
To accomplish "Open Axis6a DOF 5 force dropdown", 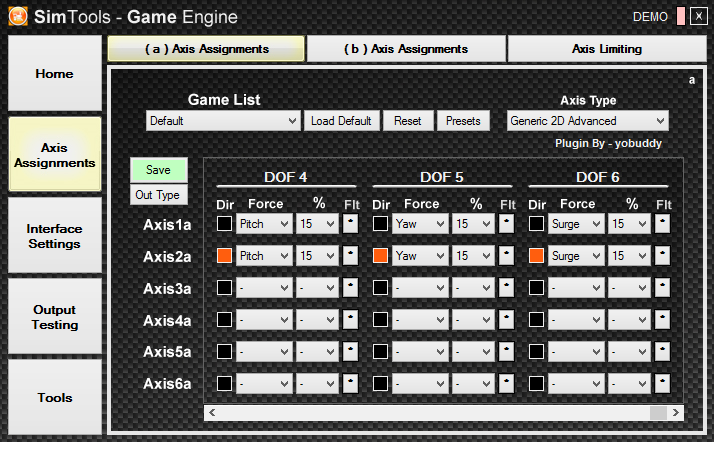I will pos(420,383).
